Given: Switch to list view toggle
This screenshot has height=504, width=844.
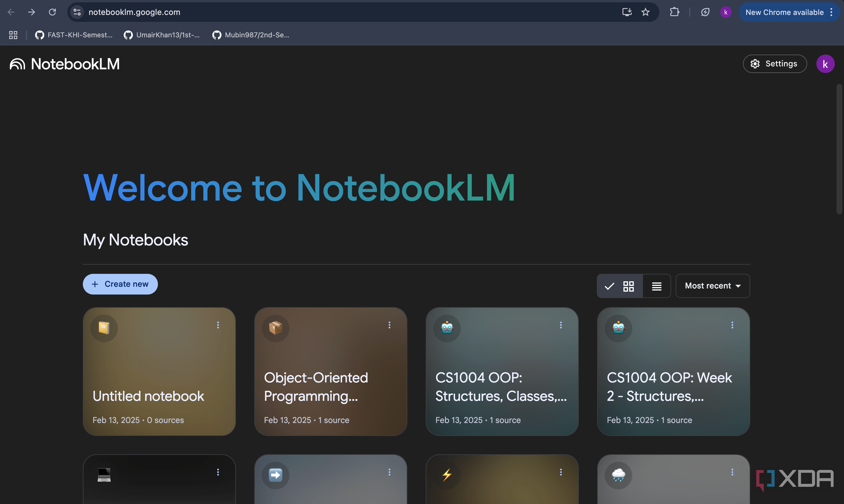Looking at the screenshot, I should pyautogui.click(x=656, y=286).
